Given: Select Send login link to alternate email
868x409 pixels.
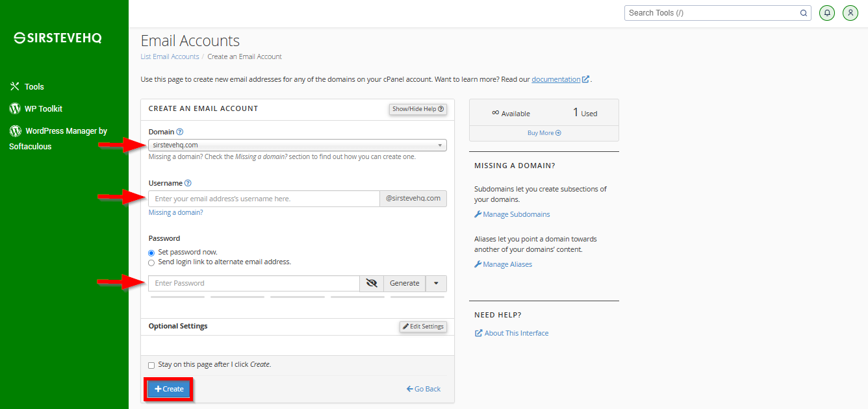Looking at the screenshot, I should click(151, 263).
